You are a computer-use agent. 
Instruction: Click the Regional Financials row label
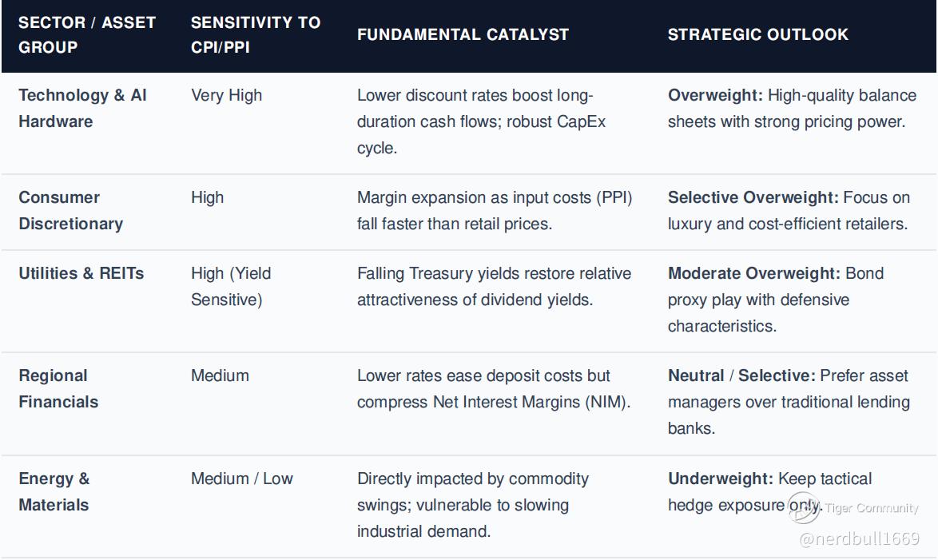coord(58,389)
